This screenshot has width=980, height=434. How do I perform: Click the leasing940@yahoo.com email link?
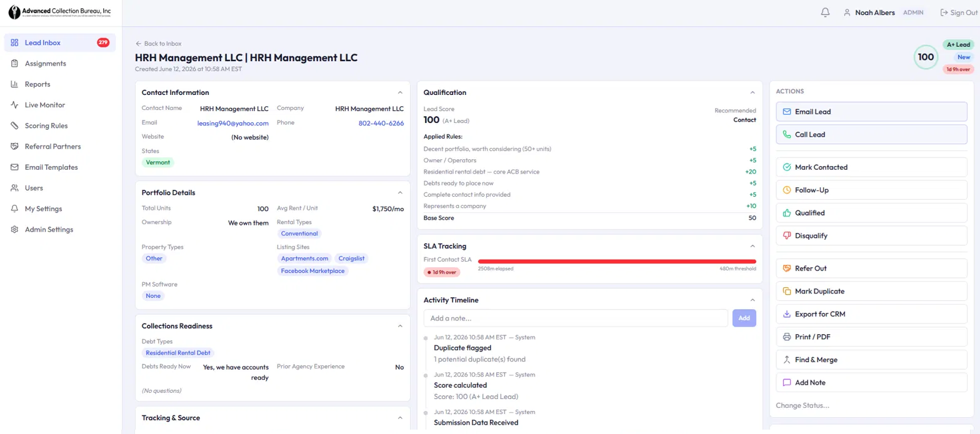click(233, 124)
